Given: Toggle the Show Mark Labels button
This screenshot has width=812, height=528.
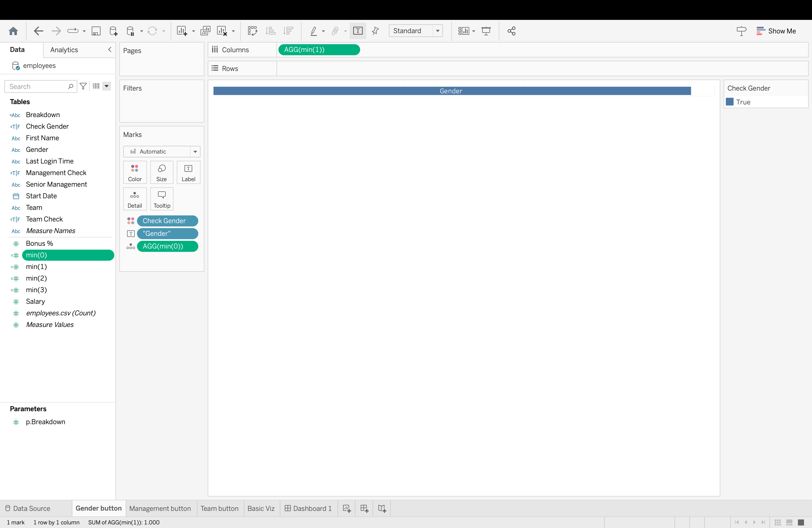Looking at the screenshot, I should [x=358, y=31].
